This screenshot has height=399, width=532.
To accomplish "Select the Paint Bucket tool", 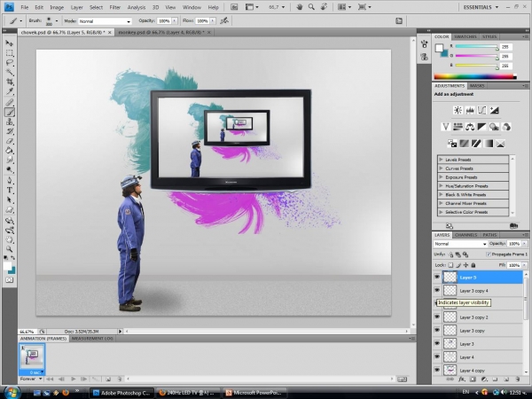I will coord(10,151).
